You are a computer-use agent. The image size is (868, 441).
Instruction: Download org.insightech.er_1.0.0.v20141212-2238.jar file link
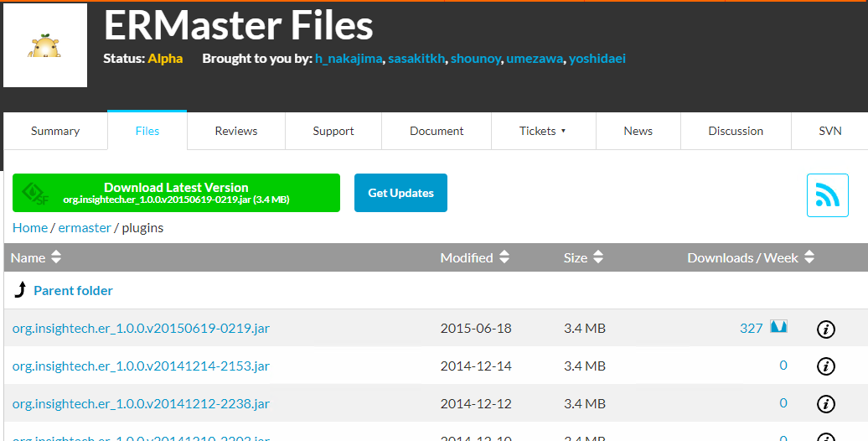[x=141, y=403]
